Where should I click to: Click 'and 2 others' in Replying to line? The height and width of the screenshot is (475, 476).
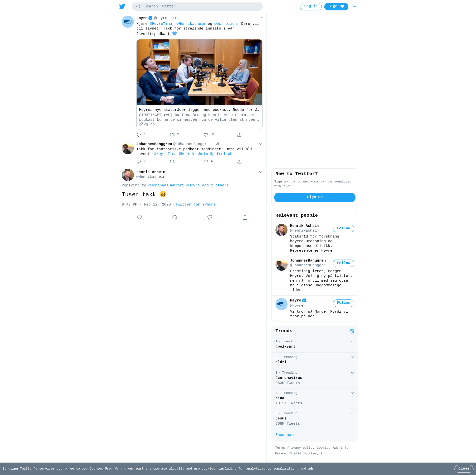click(x=215, y=185)
